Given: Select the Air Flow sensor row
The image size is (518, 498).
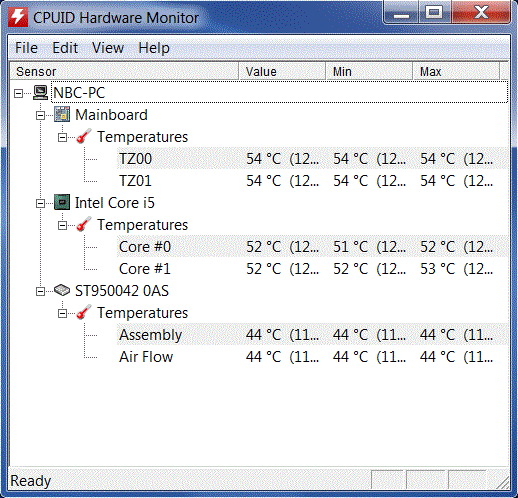Looking at the screenshot, I should [312, 357].
